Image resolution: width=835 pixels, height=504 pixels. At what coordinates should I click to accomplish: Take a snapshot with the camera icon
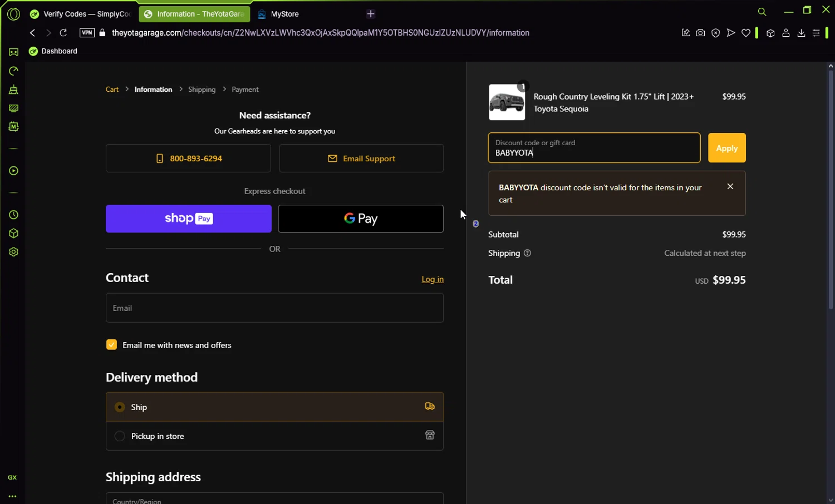coord(700,33)
